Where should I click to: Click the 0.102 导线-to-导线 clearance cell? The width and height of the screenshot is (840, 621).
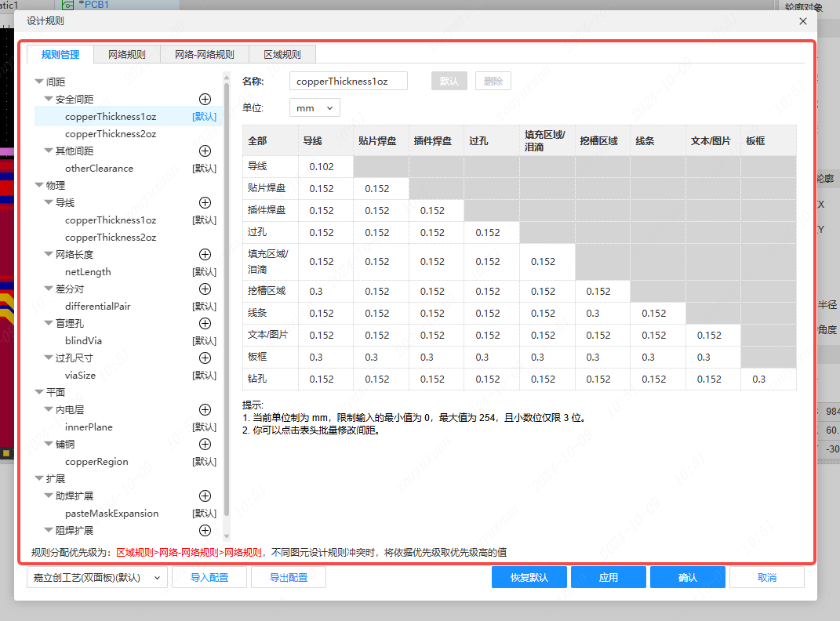[325, 166]
